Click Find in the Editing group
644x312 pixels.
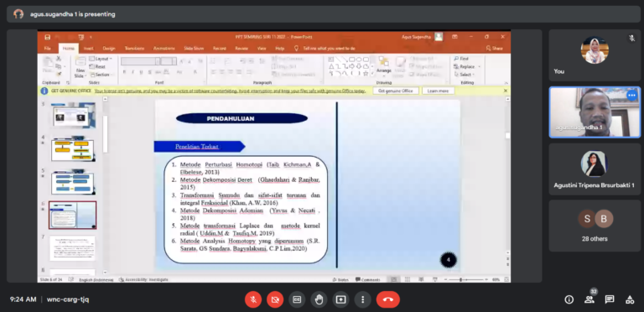point(462,59)
